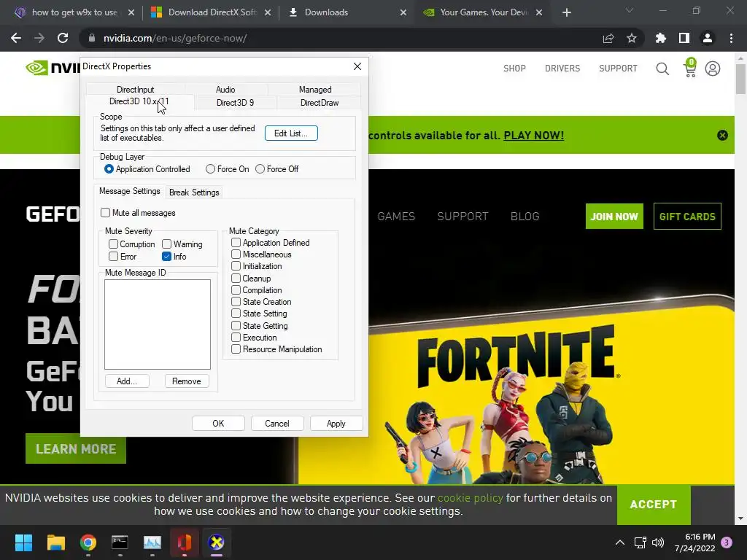The image size is (747, 560).
Task: Check Resource Manipulation mute category
Action: (x=236, y=349)
